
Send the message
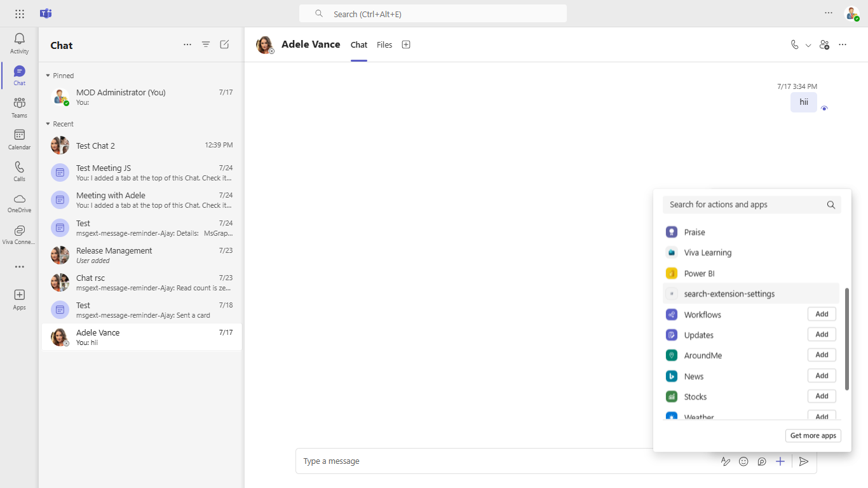[804, 461]
